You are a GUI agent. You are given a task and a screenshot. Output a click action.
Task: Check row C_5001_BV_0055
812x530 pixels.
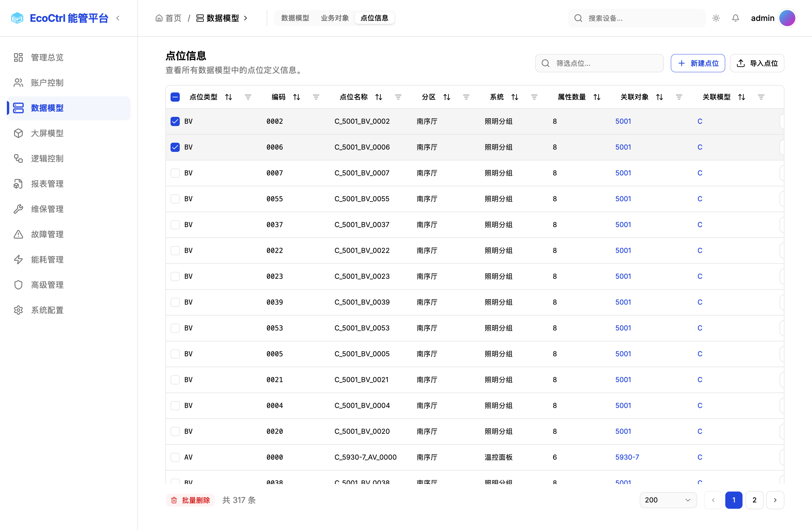(x=175, y=199)
